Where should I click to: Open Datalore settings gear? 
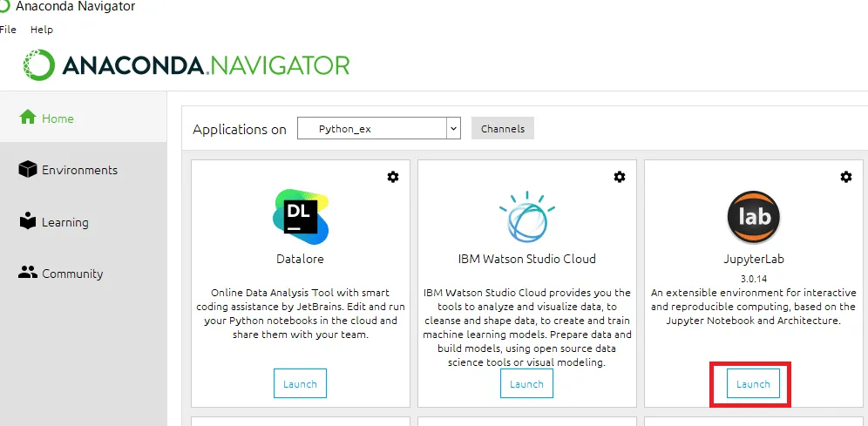pyautogui.click(x=392, y=177)
